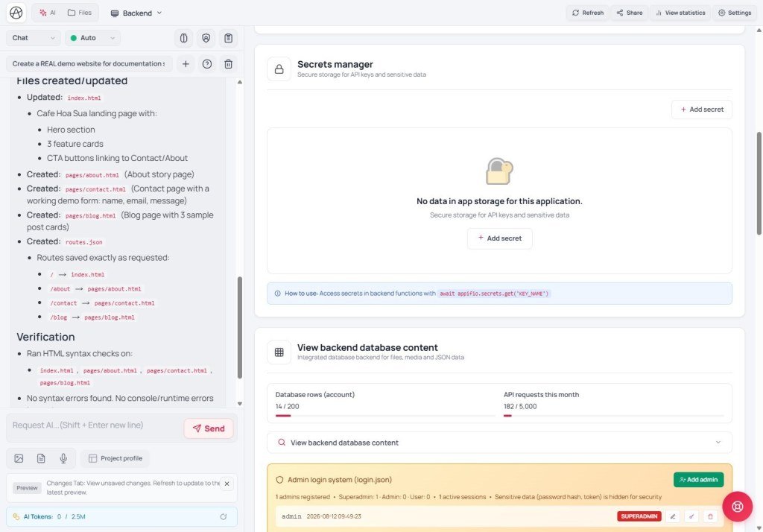Click the help question mark icon

(207, 64)
